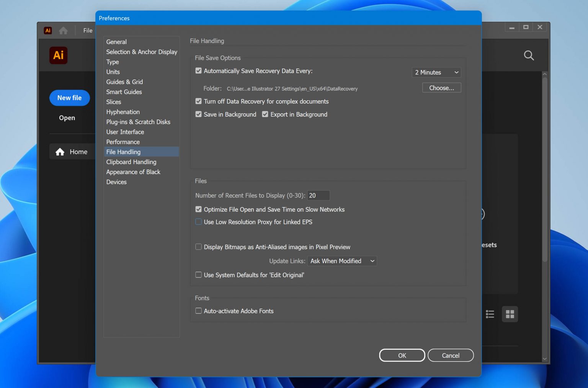The width and height of the screenshot is (588, 388).
Task: Open the recovery interval dropdown showing 2 Minutes
Action: point(436,72)
